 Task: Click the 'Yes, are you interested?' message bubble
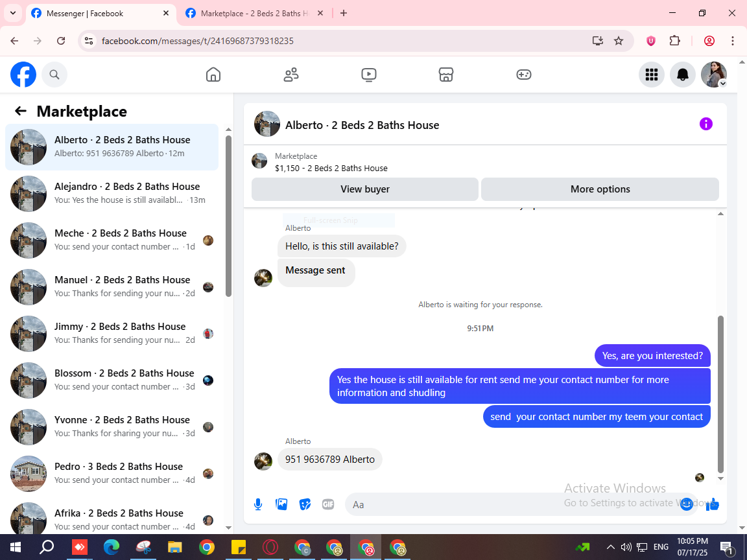652,356
